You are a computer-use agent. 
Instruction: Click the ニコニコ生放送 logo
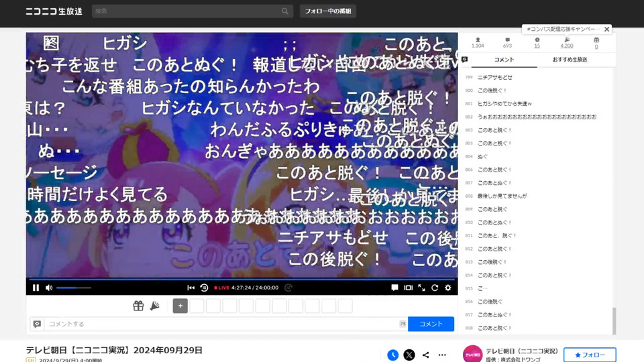pyautogui.click(x=54, y=11)
